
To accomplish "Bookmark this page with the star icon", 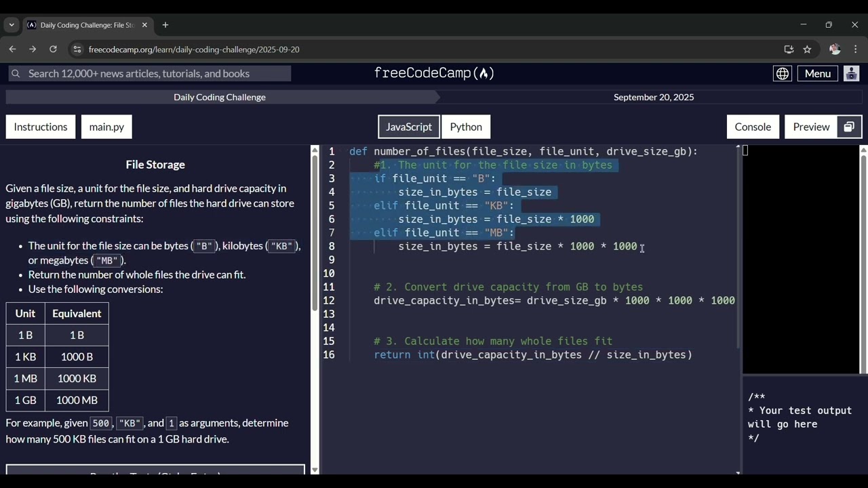I will point(807,49).
